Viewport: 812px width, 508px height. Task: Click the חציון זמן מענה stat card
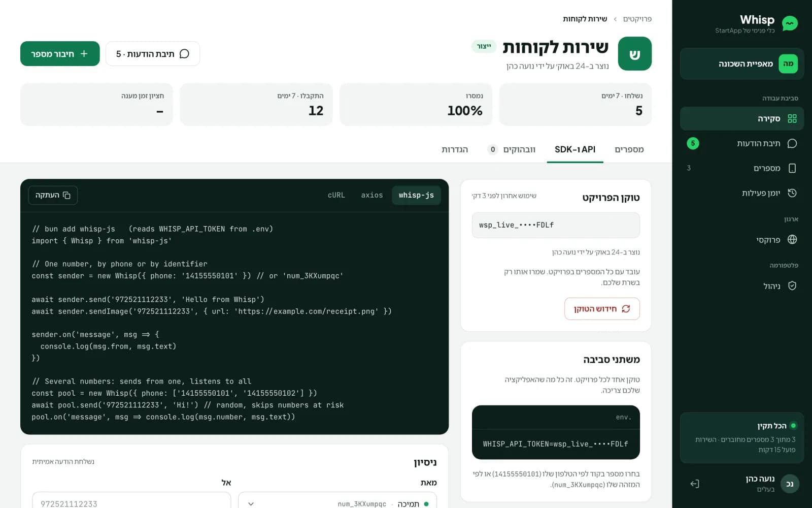96,104
